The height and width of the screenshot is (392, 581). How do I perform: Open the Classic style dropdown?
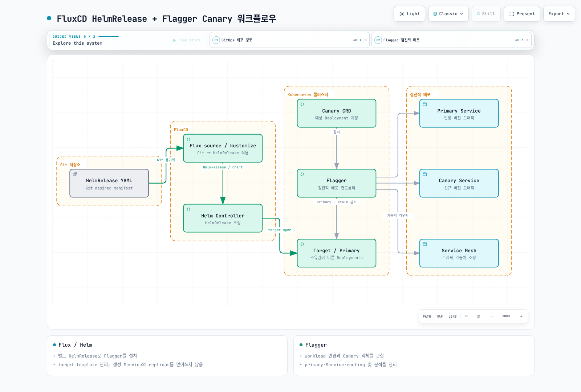coord(448,14)
